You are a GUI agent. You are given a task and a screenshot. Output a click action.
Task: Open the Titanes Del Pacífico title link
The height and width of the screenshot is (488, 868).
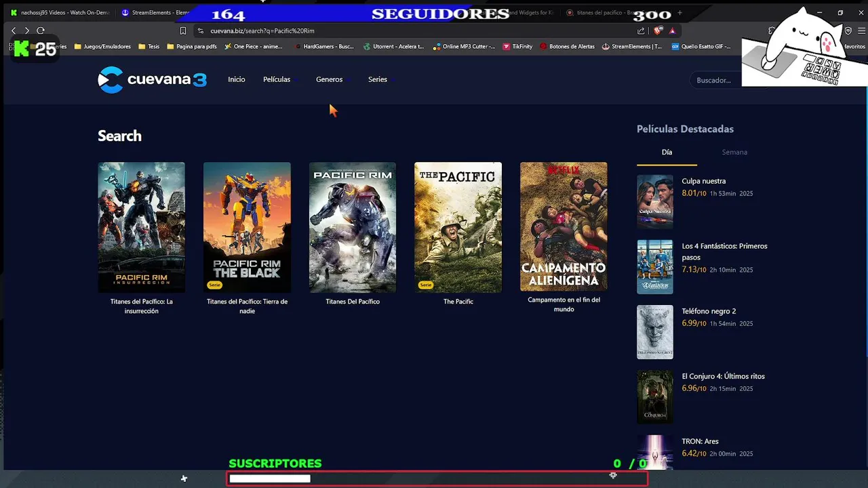(x=353, y=302)
